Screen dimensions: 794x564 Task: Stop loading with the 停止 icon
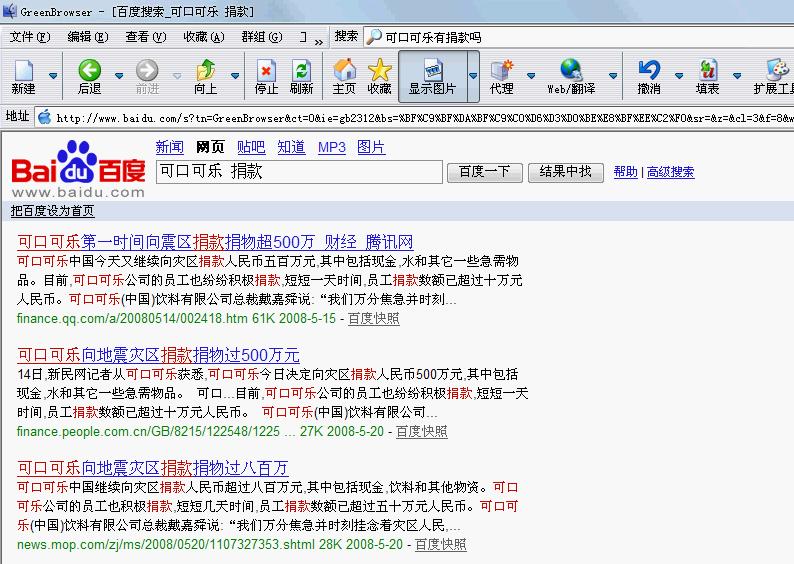point(266,76)
